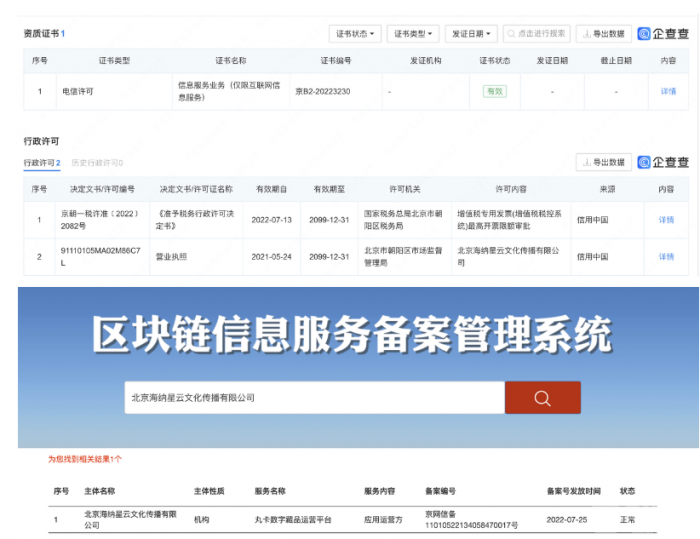Click the company name search input field
Screen dimensions: 700x539
(315, 397)
